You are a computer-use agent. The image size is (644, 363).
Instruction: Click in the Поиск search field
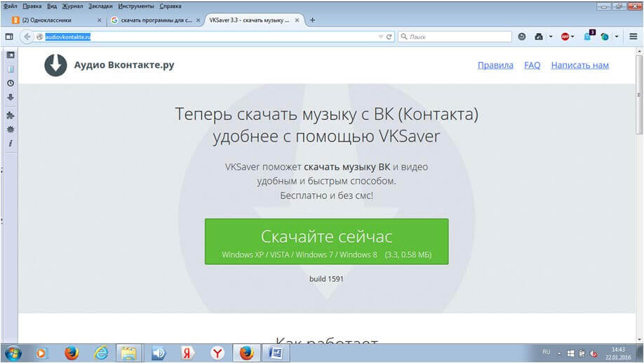tap(456, 36)
